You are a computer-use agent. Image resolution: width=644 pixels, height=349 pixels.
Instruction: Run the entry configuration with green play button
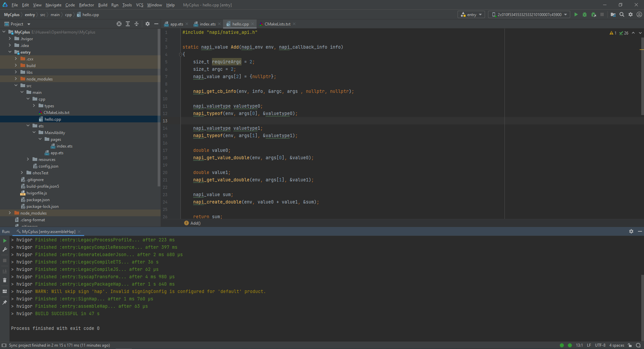(576, 14)
